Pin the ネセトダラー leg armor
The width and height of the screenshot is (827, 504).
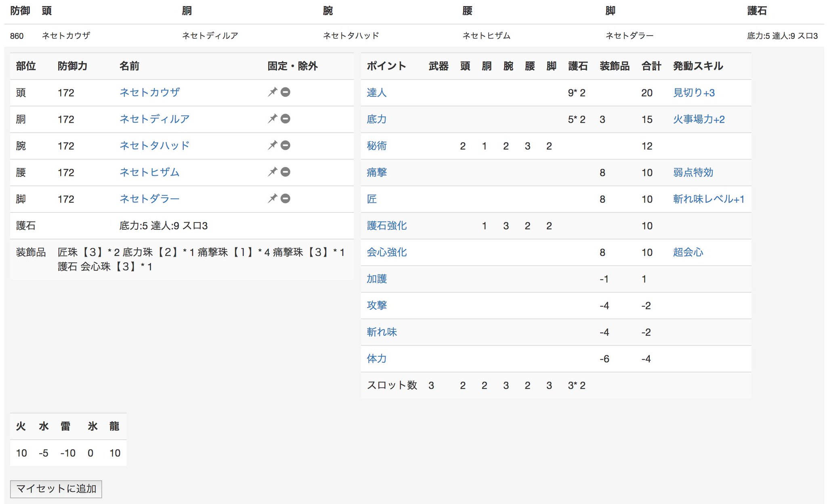tap(272, 199)
